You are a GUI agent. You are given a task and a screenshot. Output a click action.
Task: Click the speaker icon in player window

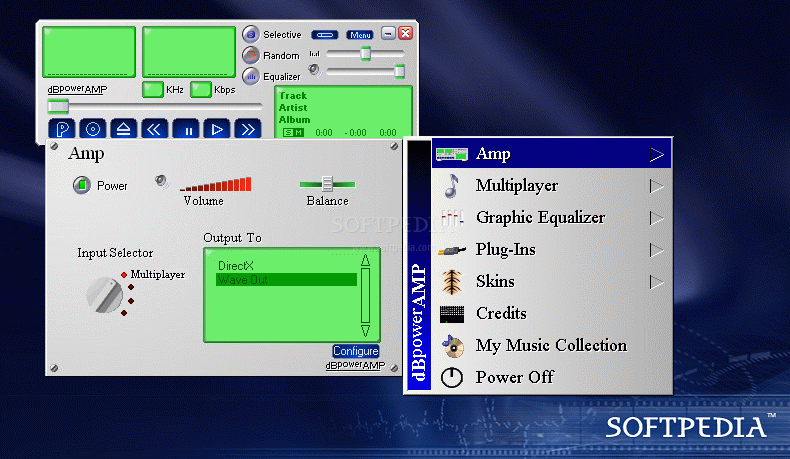coord(315,70)
